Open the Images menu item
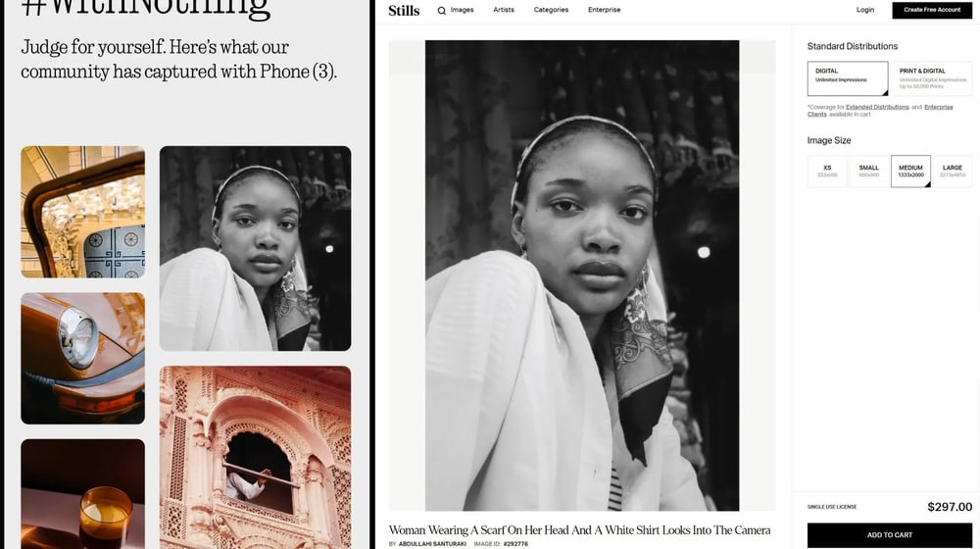The image size is (980, 549). (462, 10)
